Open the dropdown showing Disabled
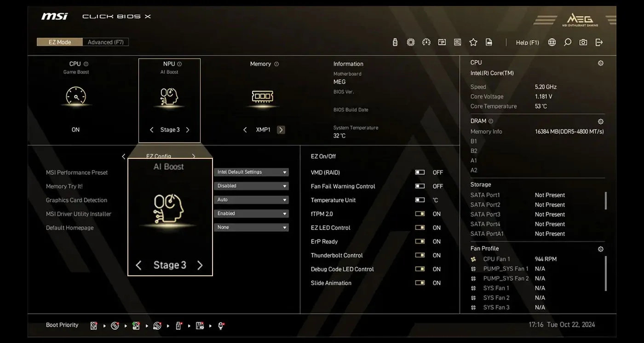This screenshot has width=644, height=343. coord(251,186)
